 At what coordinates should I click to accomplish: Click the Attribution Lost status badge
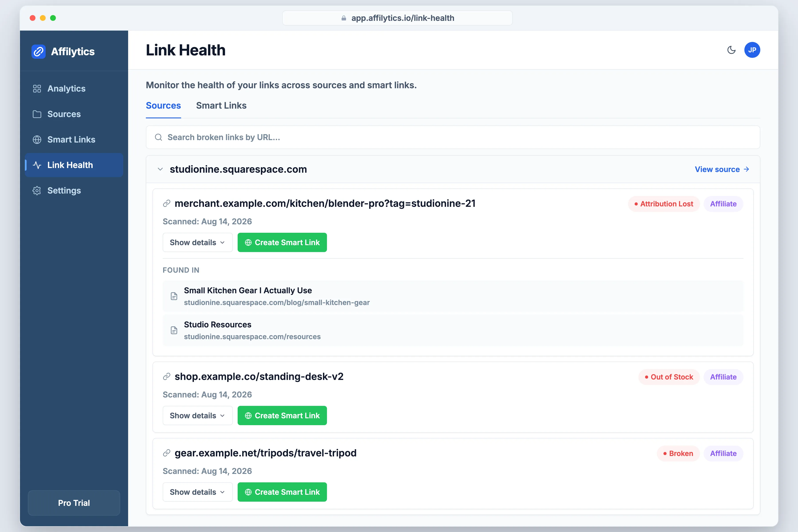664,204
